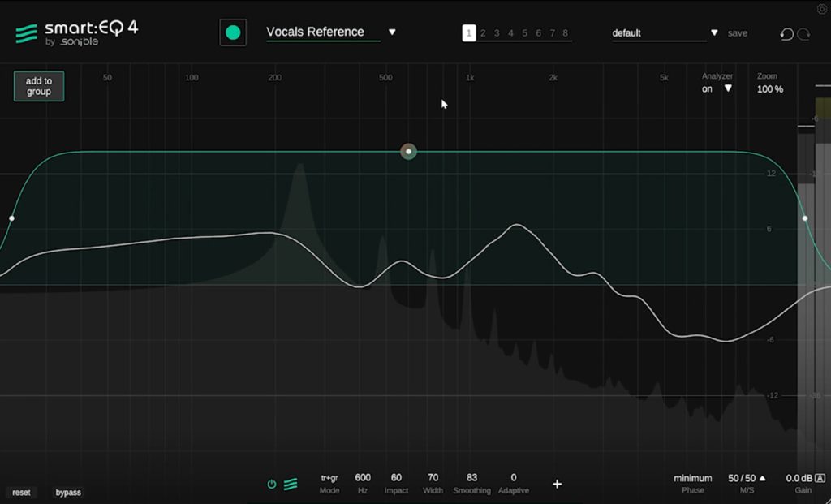Switch to state tab 2
The height and width of the screenshot is (504, 831).
point(483,32)
